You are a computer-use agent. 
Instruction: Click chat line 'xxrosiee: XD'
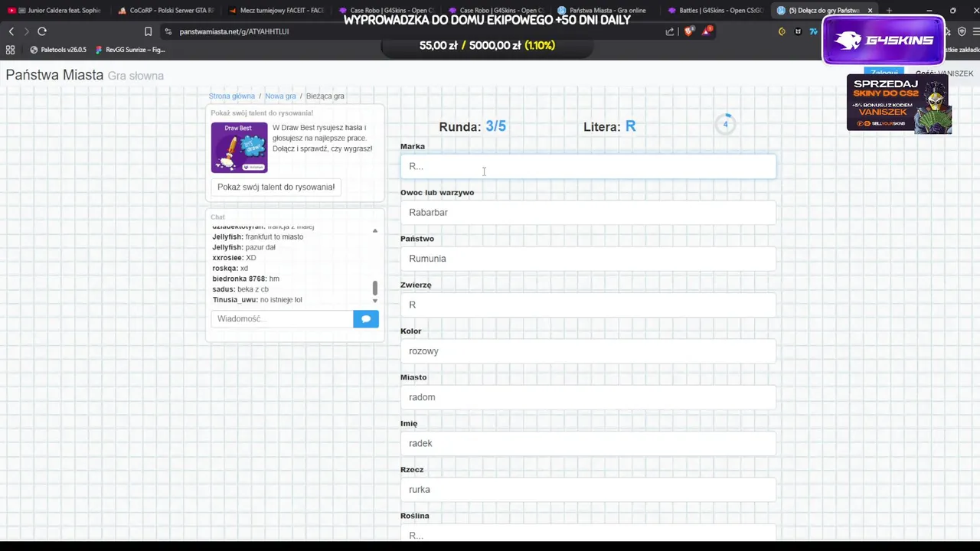tap(234, 258)
